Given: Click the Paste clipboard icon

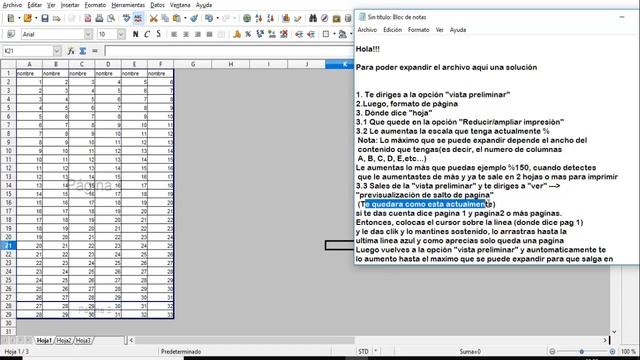Looking at the screenshot, I should 177,18.
